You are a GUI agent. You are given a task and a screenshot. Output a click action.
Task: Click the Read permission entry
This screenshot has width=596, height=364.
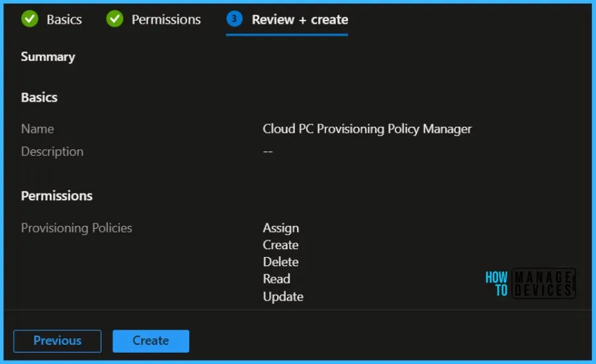(x=277, y=279)
